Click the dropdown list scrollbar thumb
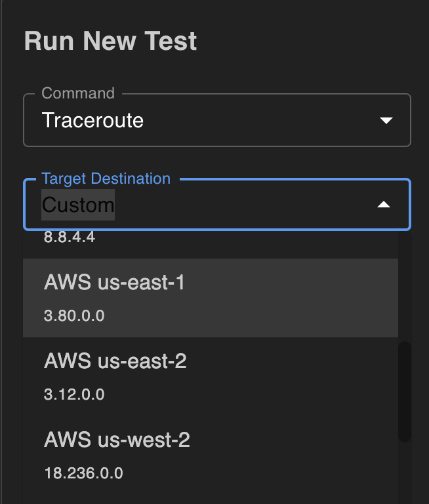The height and width of the screenshot is (504, 429). (x=405, y=392)
